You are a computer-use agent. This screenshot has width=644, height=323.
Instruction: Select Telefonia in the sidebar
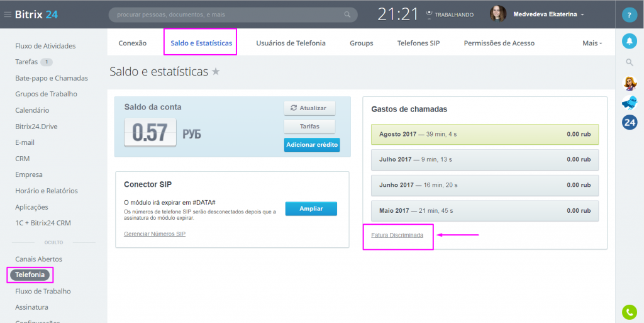30,275
